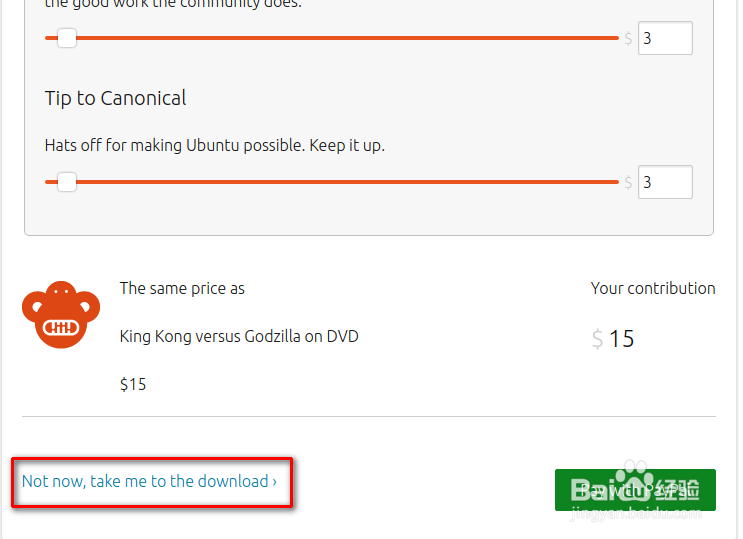Click the 'Tip to Canonical' heading

tap(116, 98)
